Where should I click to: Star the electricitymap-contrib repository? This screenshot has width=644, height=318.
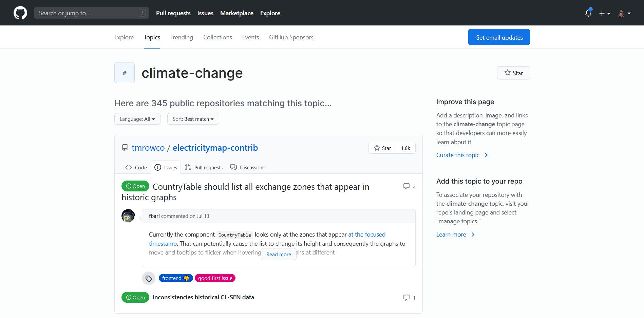pos(382,148)
